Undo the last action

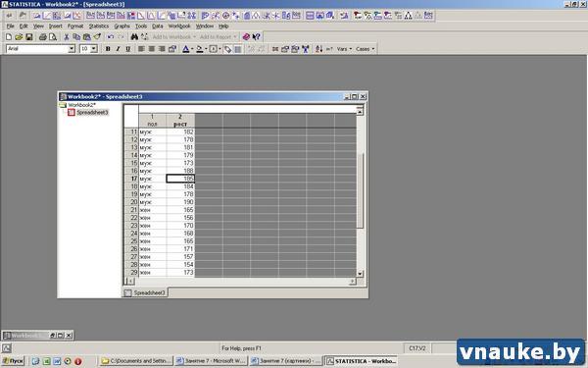tap(111, 37)
